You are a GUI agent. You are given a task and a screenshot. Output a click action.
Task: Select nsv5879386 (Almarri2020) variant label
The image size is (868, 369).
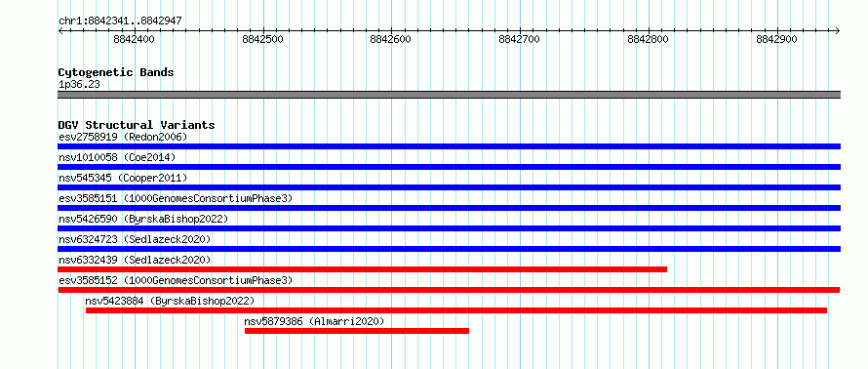(x=314, y=321)
